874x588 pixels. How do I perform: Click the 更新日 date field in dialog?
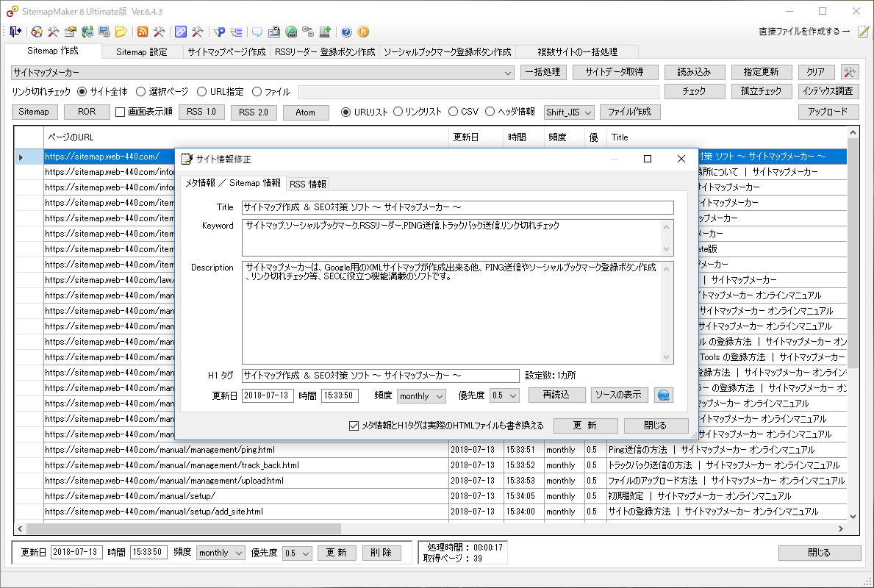tap(268, 395)
